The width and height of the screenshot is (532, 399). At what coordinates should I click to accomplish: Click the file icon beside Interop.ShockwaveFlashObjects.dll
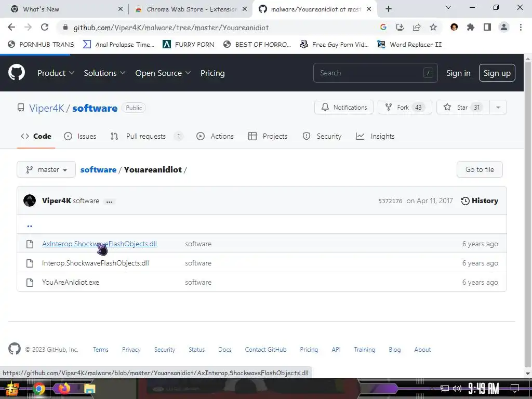pos(30,263)
